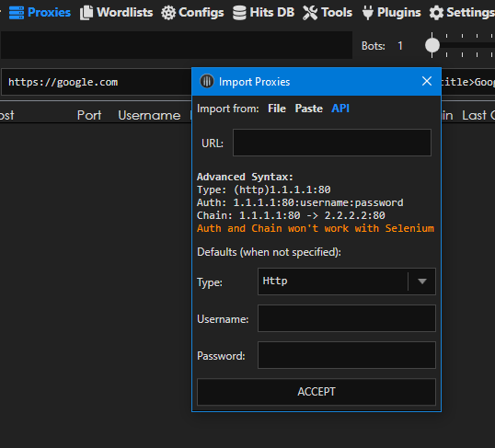495x448 pixels.
Task: Click the Wordlists documents icon
Action: tap(86, 13)
